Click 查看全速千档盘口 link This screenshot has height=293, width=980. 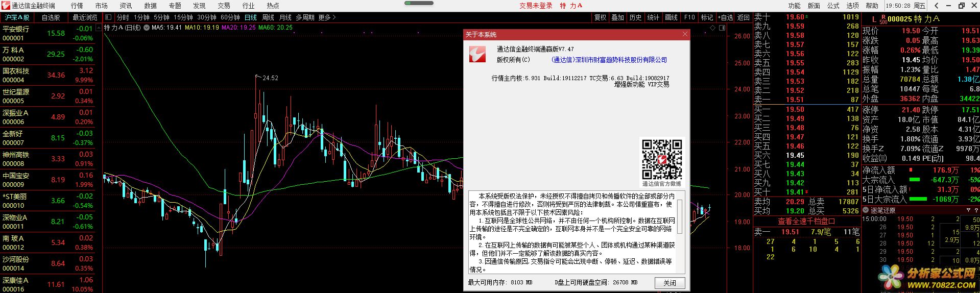pyautogui.click(x=806, y=221)
